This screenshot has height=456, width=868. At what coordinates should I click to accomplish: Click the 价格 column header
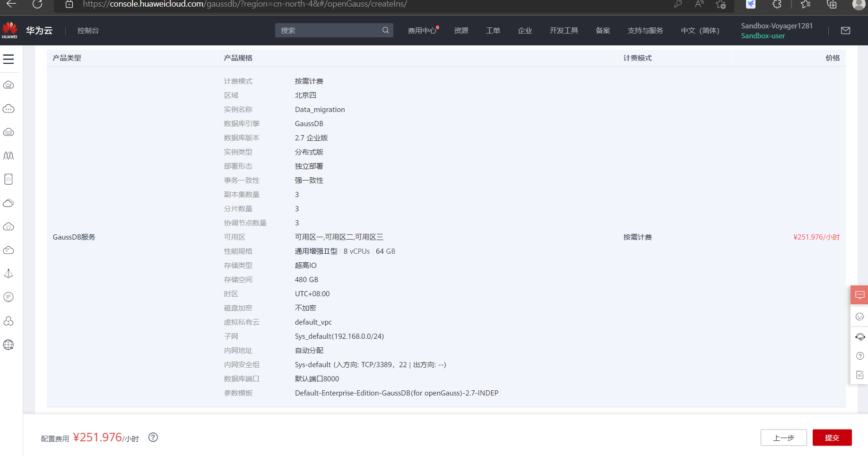[x=833, y=58]
